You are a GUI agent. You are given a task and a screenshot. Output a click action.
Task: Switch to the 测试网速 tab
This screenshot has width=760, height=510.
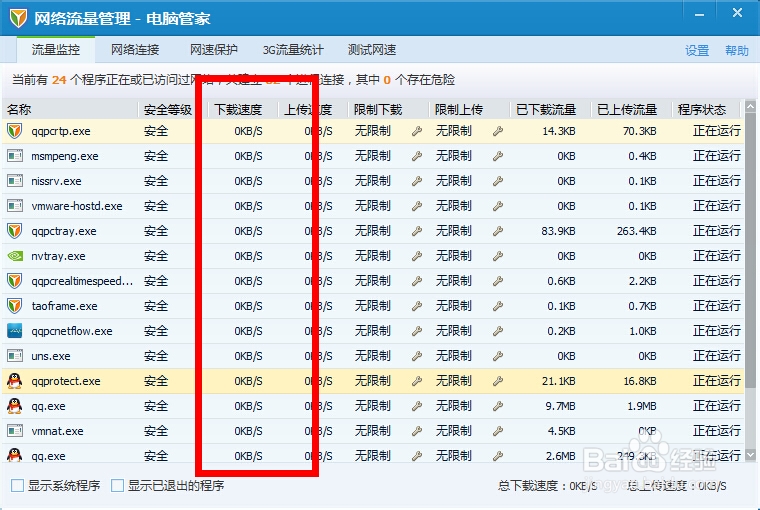[x=372, y=49]
